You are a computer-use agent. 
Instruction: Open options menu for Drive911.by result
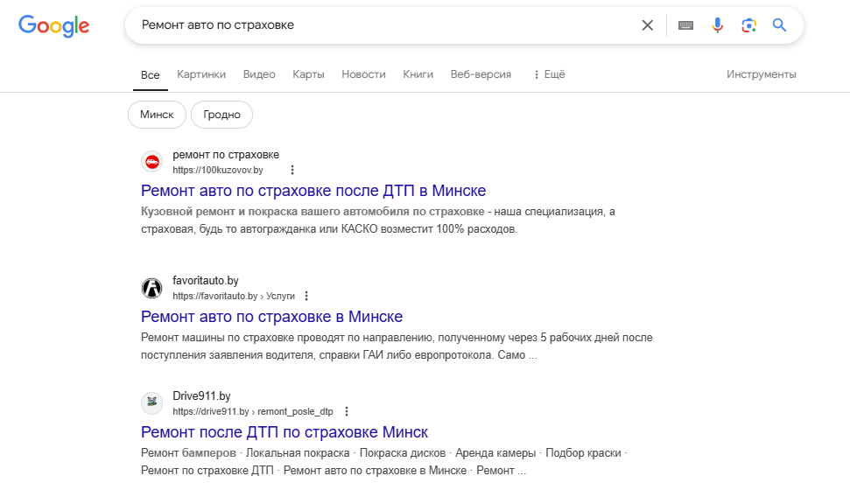point(347,411)
